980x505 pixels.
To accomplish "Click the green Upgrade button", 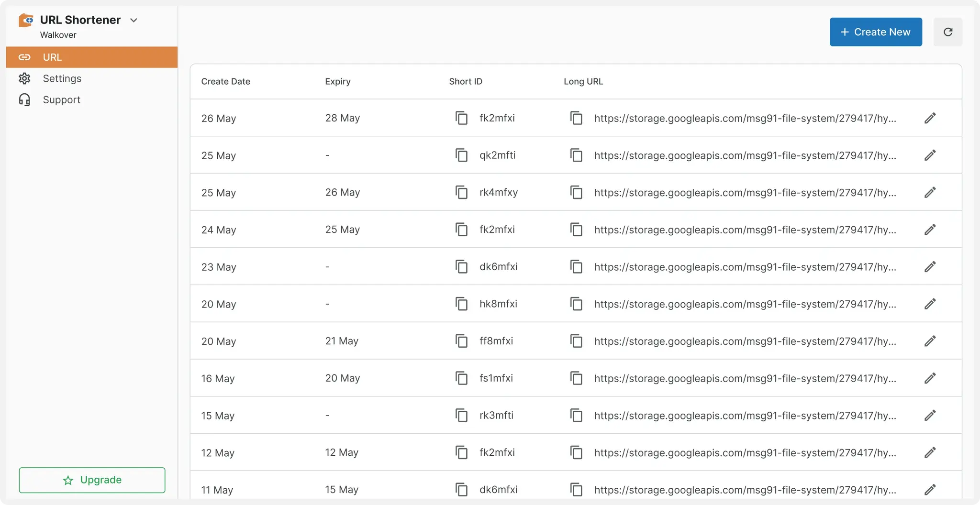I will [92, 480].
